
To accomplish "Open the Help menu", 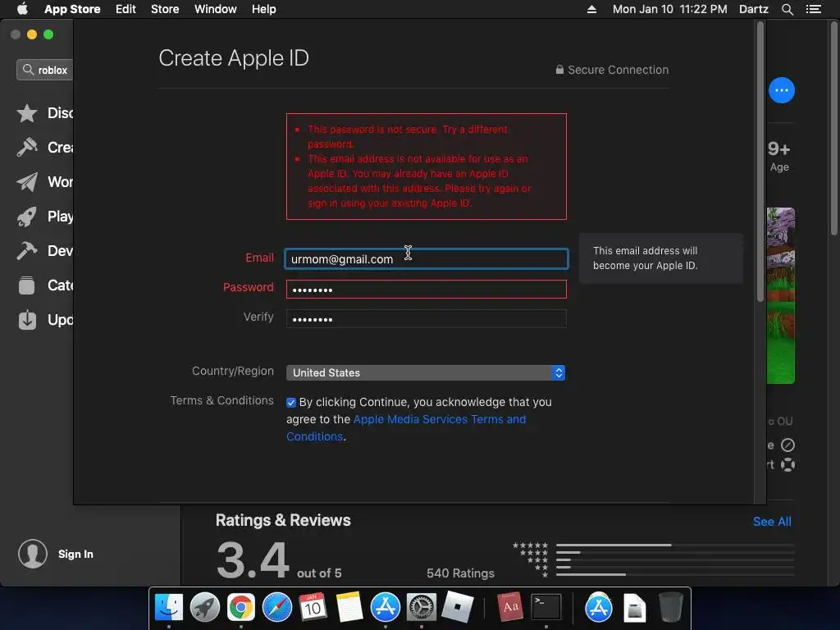I will click(264, 9).
